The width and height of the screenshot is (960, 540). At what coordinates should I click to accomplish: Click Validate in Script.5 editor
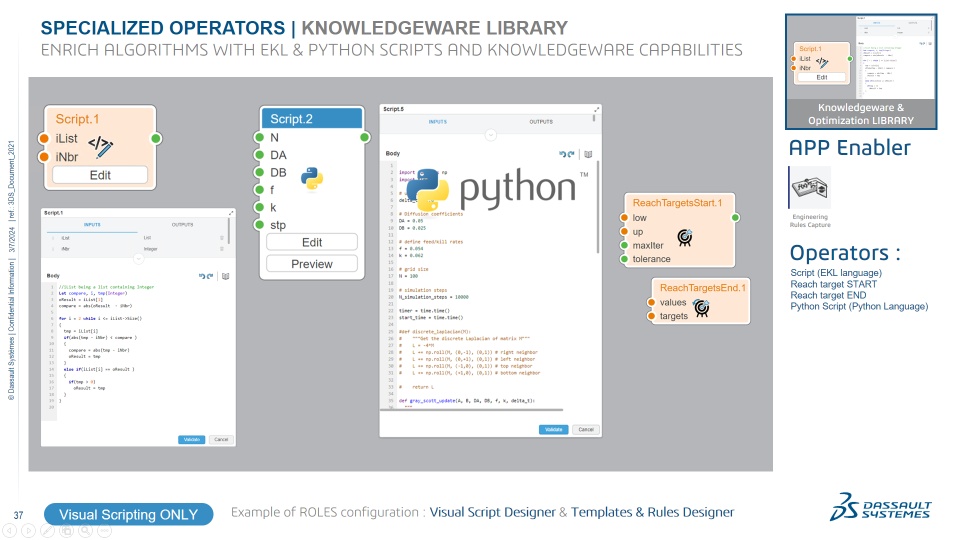[553, 429]
